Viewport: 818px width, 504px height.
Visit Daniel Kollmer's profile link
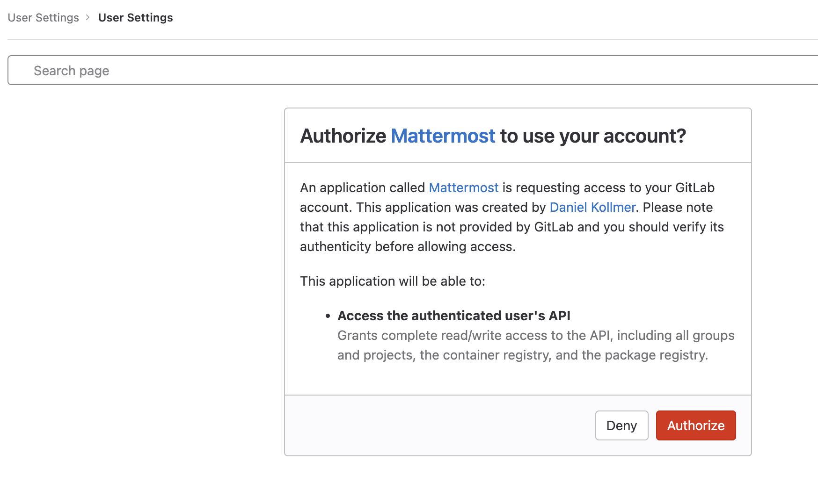(592, 207)
